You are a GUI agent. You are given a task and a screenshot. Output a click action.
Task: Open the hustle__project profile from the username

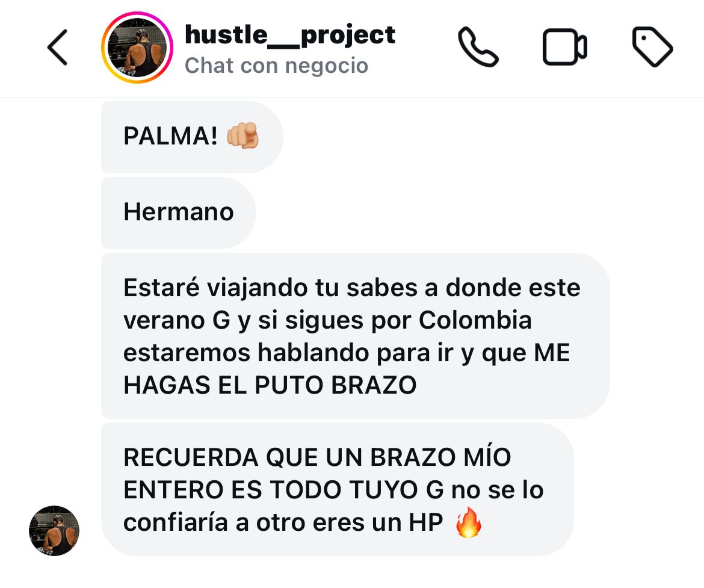pos(289,34)
